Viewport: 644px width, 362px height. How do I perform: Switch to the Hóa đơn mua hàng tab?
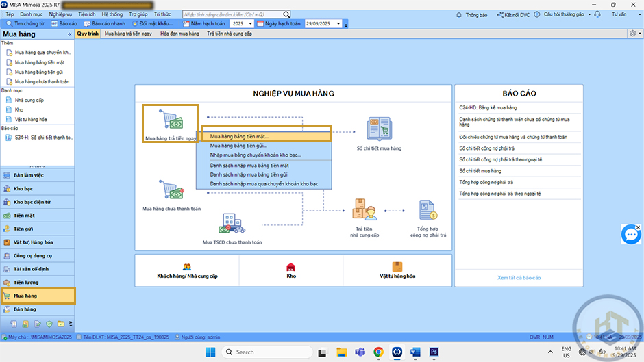click(179, 34)
